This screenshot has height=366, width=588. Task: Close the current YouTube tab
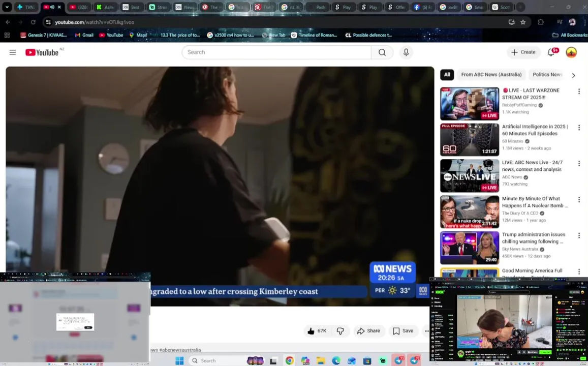[59, 7]
